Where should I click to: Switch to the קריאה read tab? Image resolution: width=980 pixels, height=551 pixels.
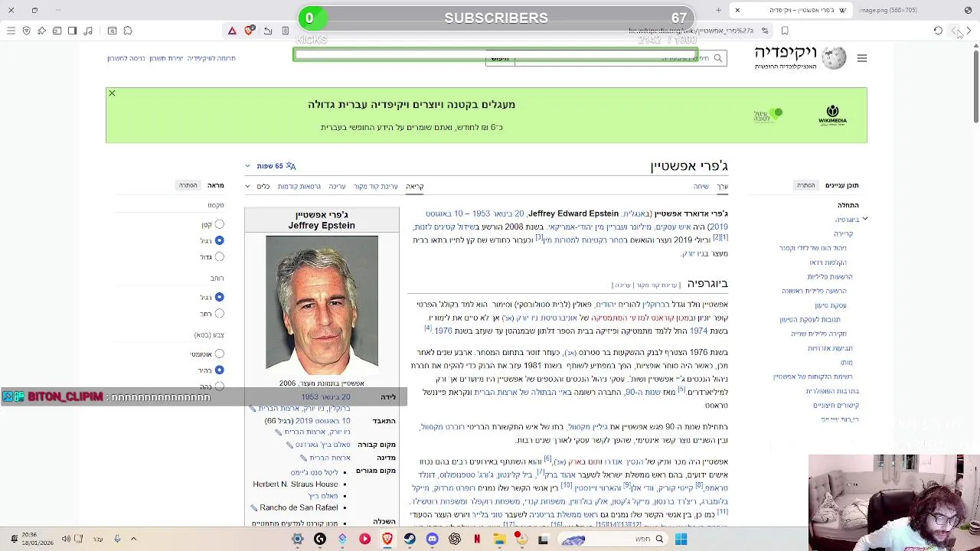coord(414,186)
